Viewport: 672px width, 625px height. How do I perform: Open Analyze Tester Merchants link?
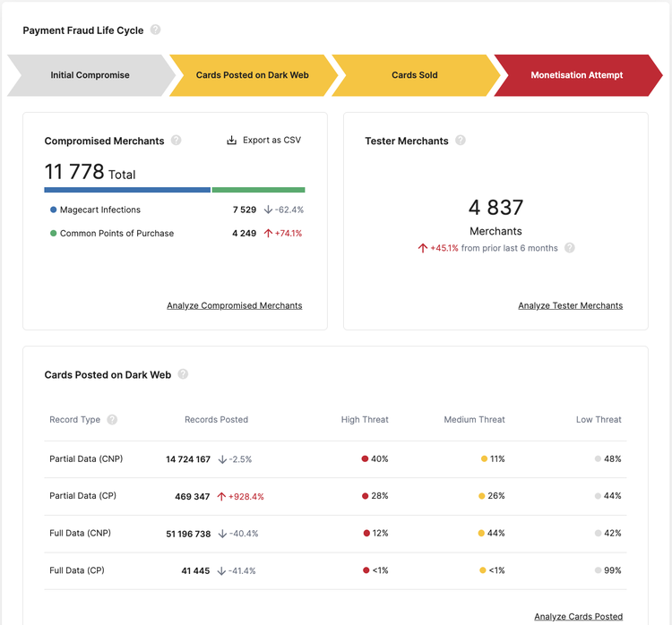pos(570,305)
